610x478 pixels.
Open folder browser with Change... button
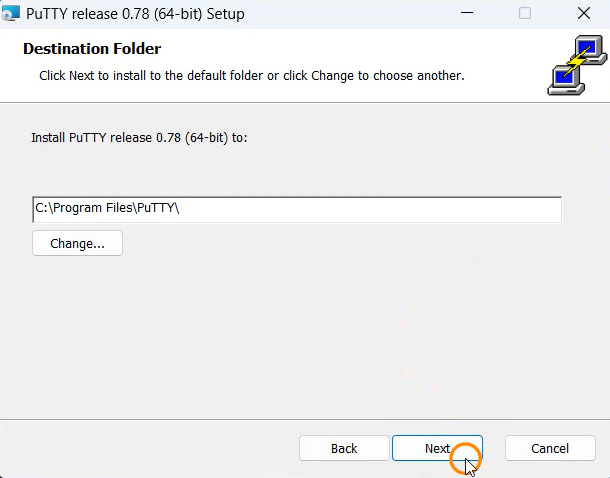(77, 243)
